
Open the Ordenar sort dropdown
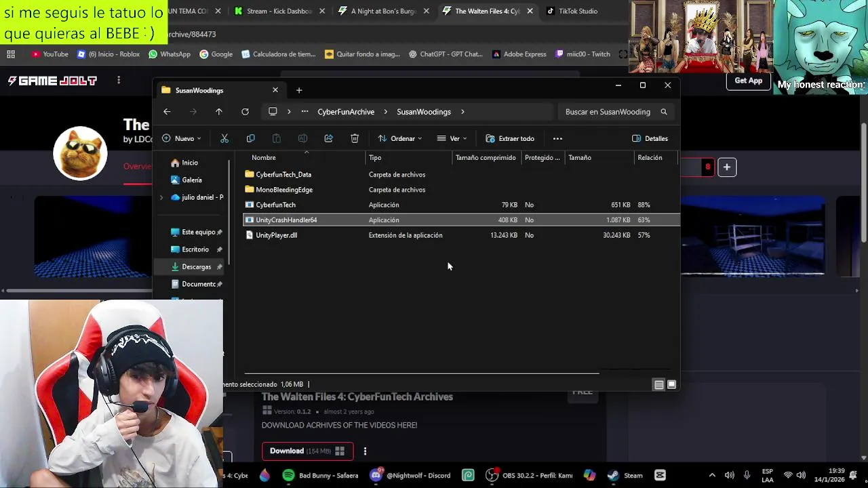tap(399, 138)
